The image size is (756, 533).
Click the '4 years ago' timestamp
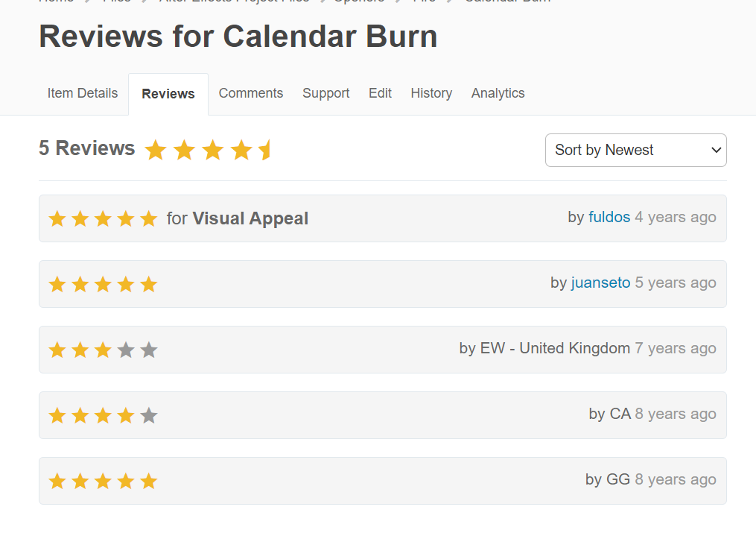click(676, 217)
